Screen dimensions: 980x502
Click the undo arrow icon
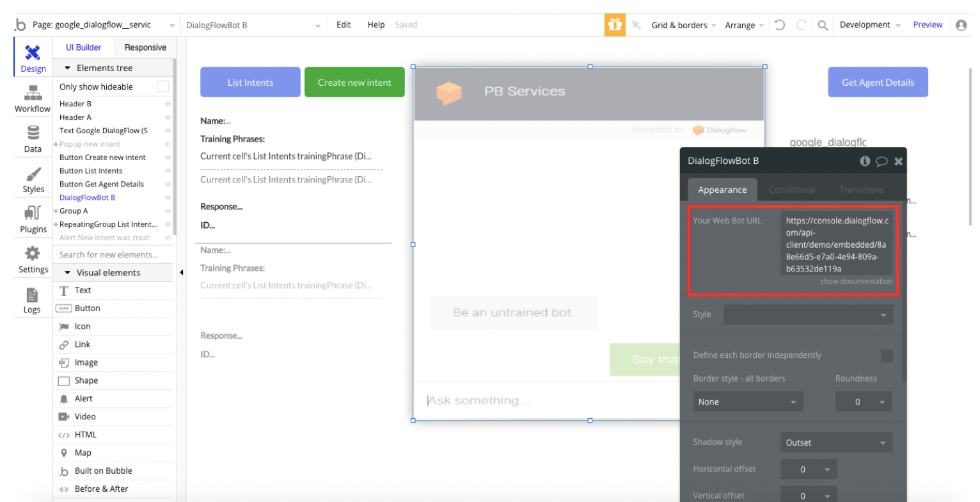779,25
